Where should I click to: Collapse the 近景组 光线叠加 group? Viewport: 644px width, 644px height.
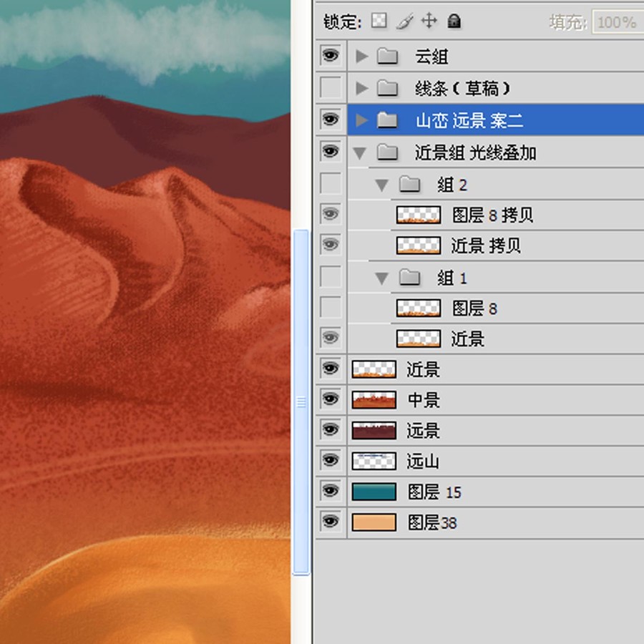coord(360,153)
